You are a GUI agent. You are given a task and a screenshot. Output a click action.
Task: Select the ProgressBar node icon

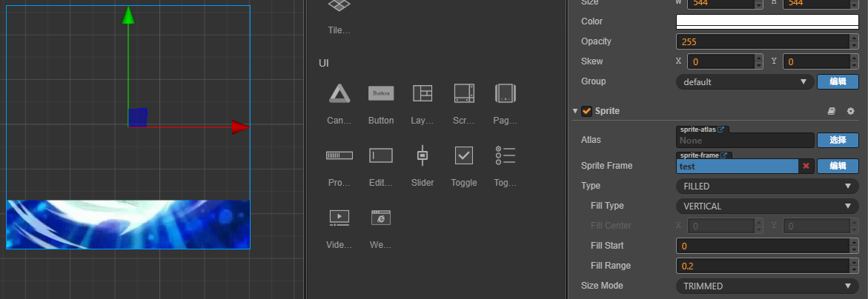pyautogui.click(x=339, y=155)
